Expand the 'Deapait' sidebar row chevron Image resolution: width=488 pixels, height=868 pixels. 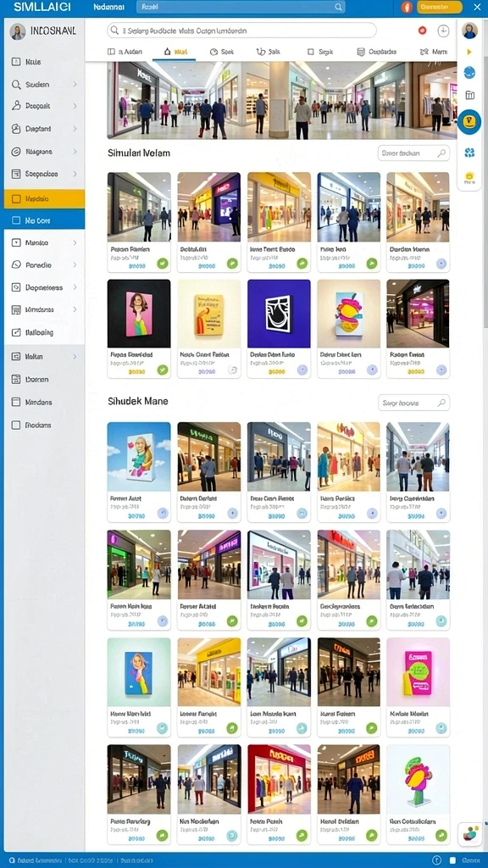coord(75,106)
